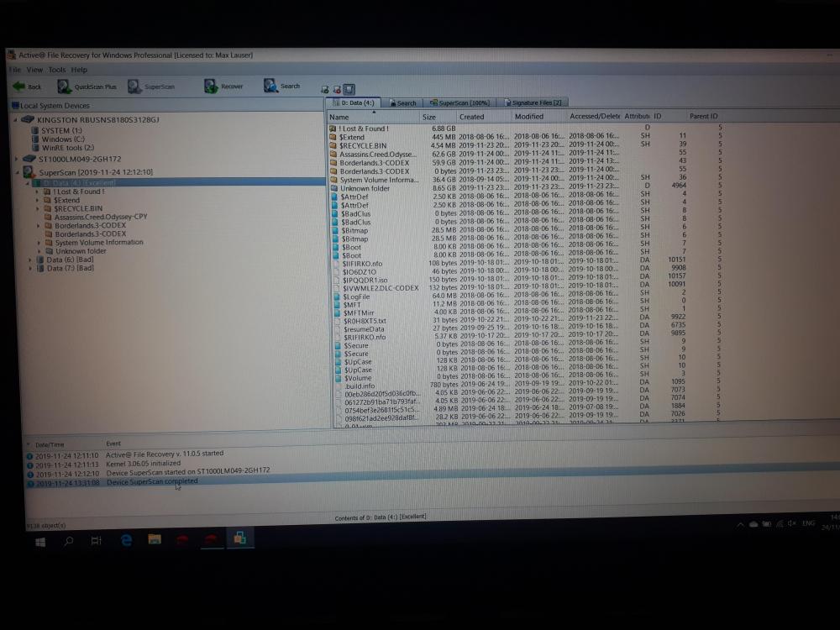Select KINGSTON RBUSNS8180S3128GJ disk label
840x630 pixels.
click(98, 120)
